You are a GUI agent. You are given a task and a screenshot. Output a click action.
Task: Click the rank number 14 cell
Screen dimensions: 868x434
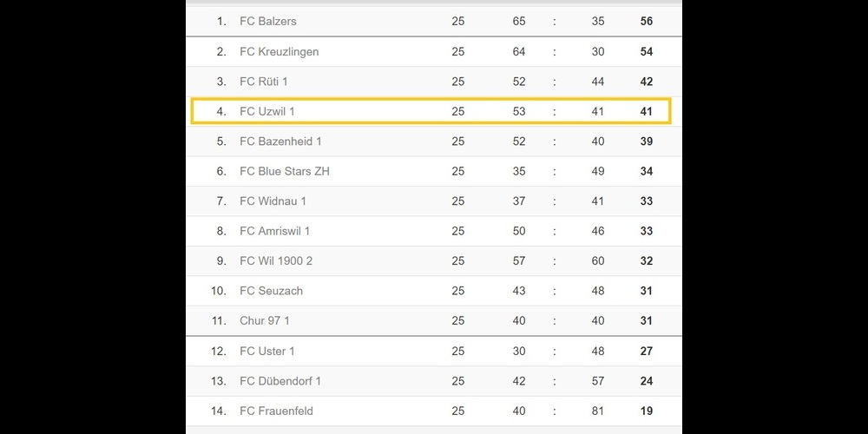(219, 411)
